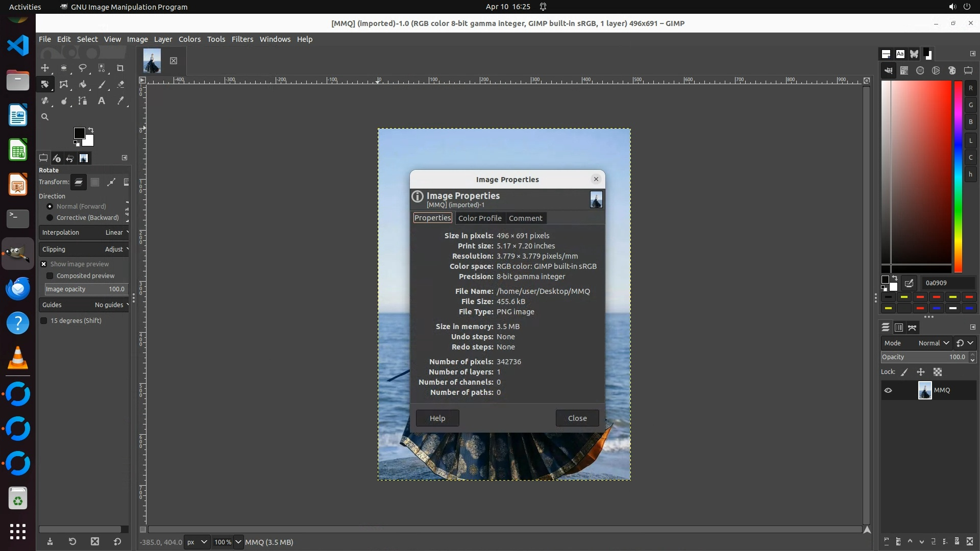Open the Filters menu

(242, 39)
